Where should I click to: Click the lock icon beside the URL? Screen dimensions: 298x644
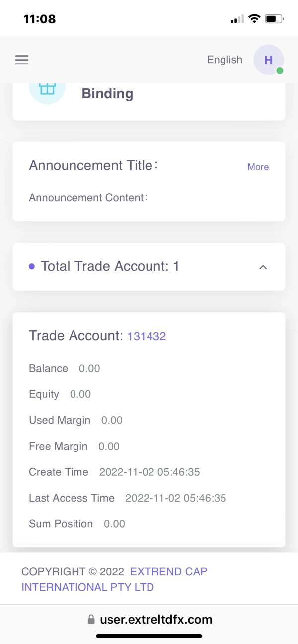point(91,620)
